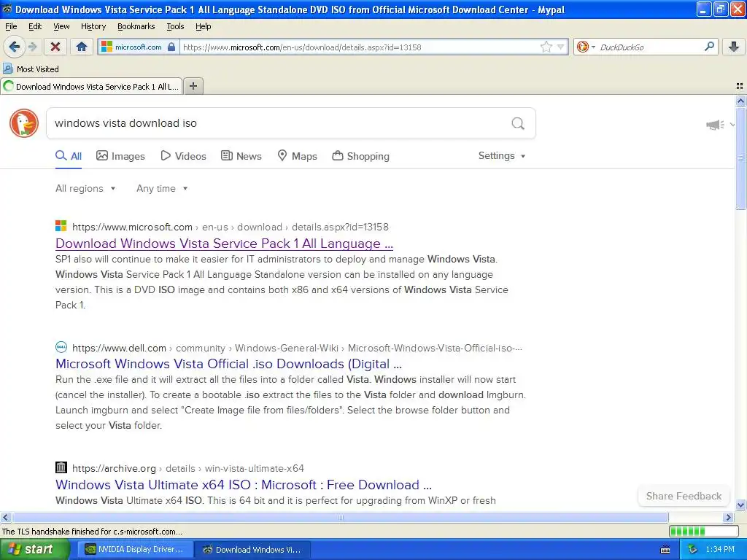Expand the Settings dropdown
Image resolution: width=747 pixels, height=560 pixels.
[502, 156]
